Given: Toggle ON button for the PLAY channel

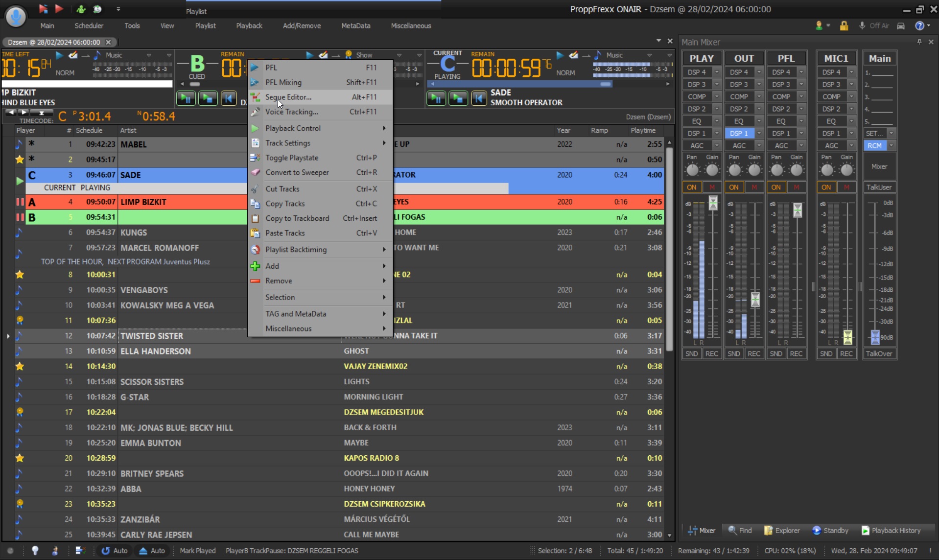Looking at the screenshot, I should coord(691,187).
